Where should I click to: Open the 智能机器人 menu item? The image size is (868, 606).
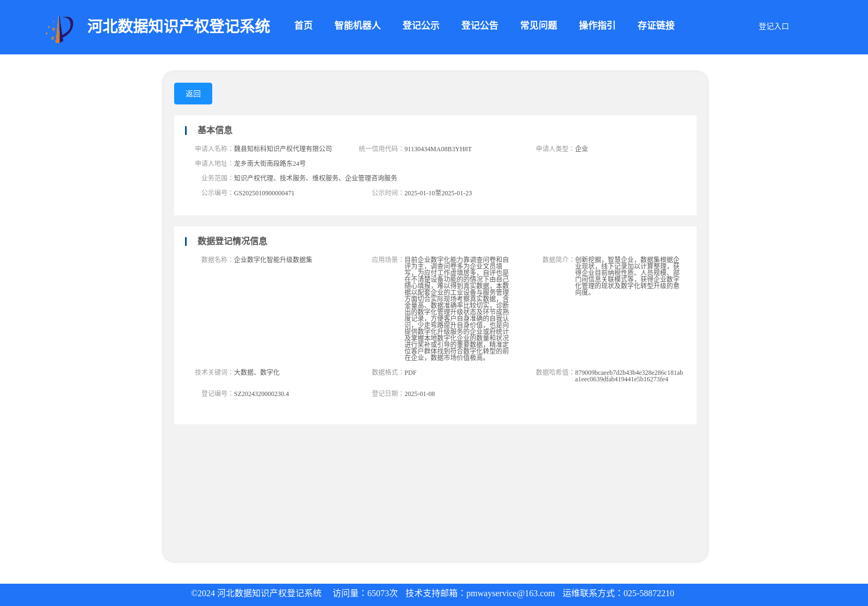pyautogui.click(x=358, y=26)
